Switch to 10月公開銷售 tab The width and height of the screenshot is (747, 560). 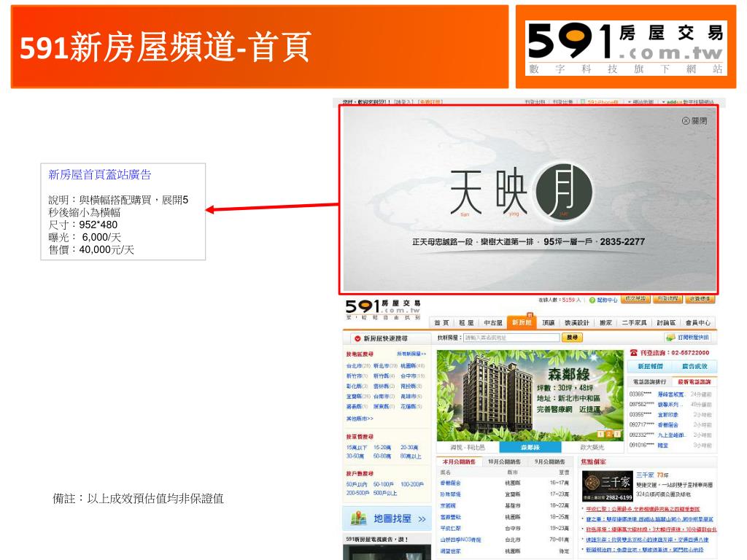[505, 462]
